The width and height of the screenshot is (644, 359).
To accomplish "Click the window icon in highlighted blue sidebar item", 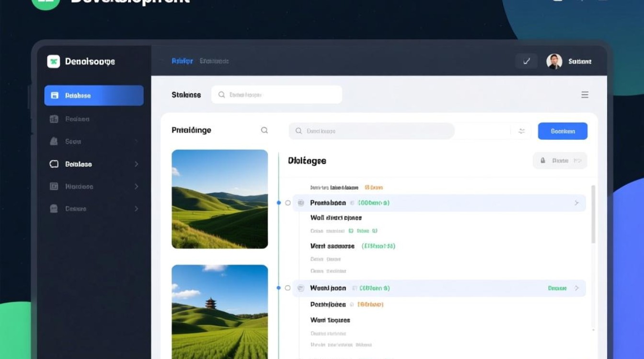I will (55, 95).
